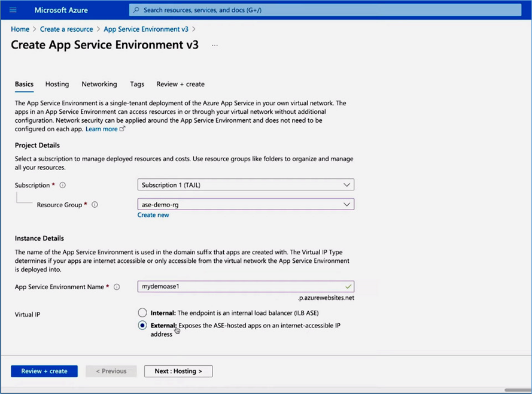Open the hamburger portal menu

(13, 10)
